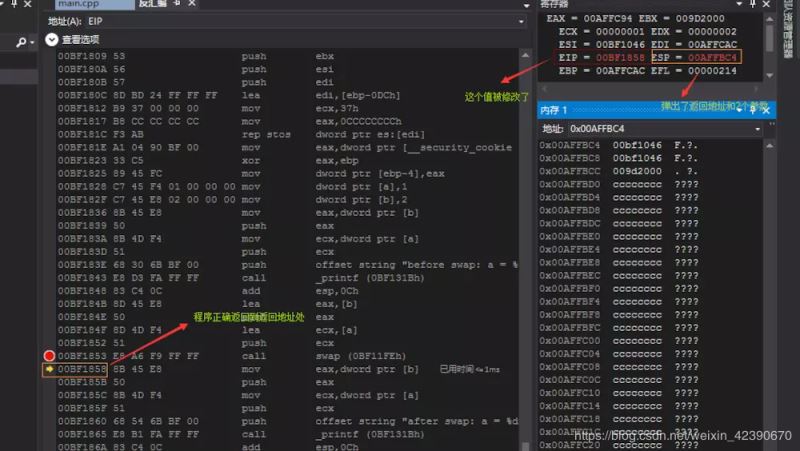Select the 内存 1 title tab
Viewport: 800px width, 451px height.
(x=554, y=110)
